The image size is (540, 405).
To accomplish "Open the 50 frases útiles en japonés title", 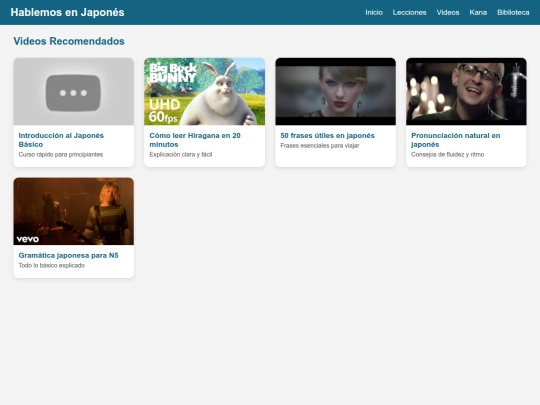I will point(327,136).
